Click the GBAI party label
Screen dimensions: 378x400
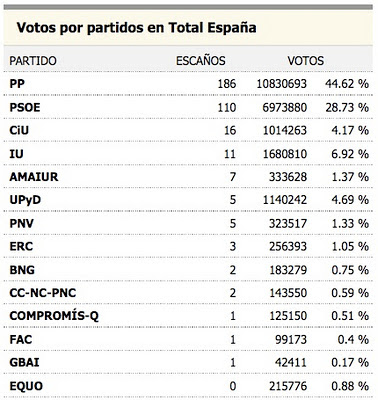coord(24,362)
